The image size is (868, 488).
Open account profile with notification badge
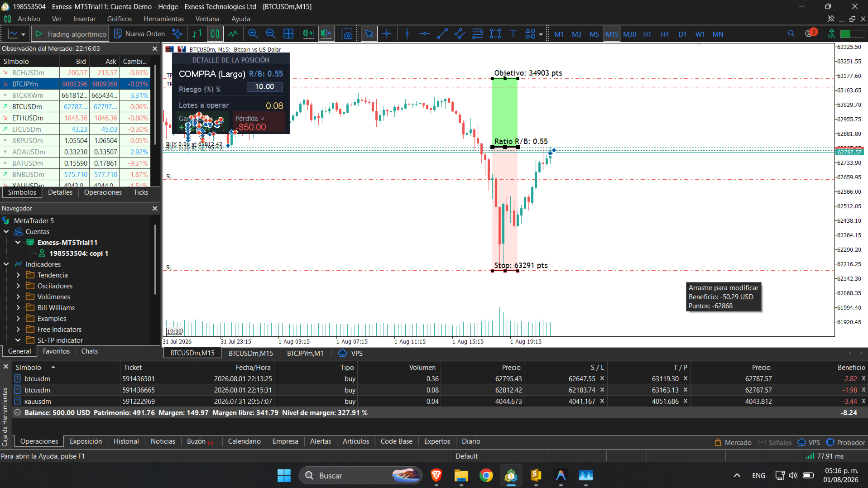pyautogui.click(x=810, y=33)
